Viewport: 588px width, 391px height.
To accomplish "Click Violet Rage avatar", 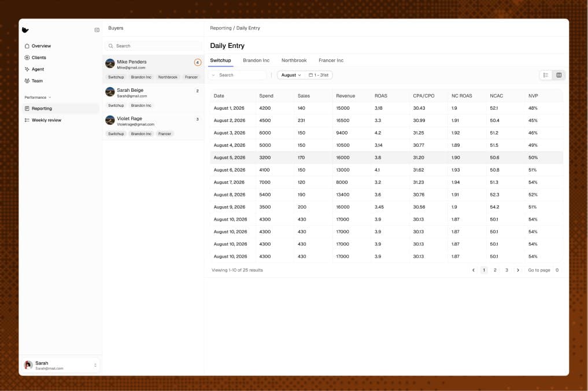I will 110,120.
